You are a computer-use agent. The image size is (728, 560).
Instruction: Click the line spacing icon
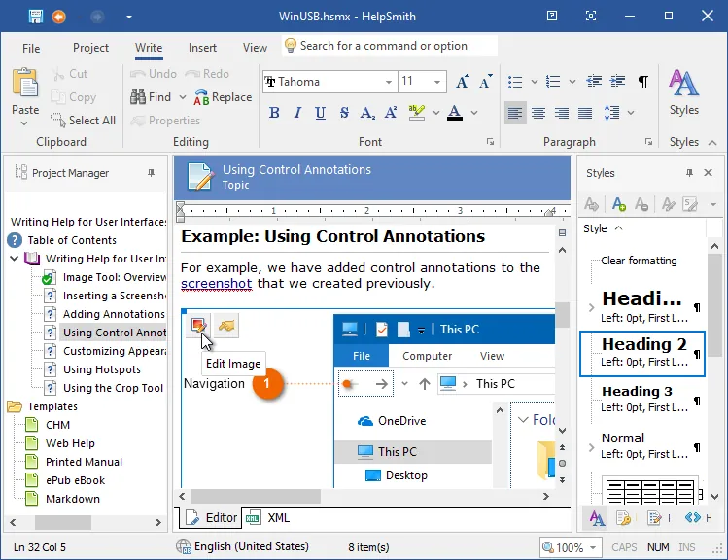(x=612, y=113)
